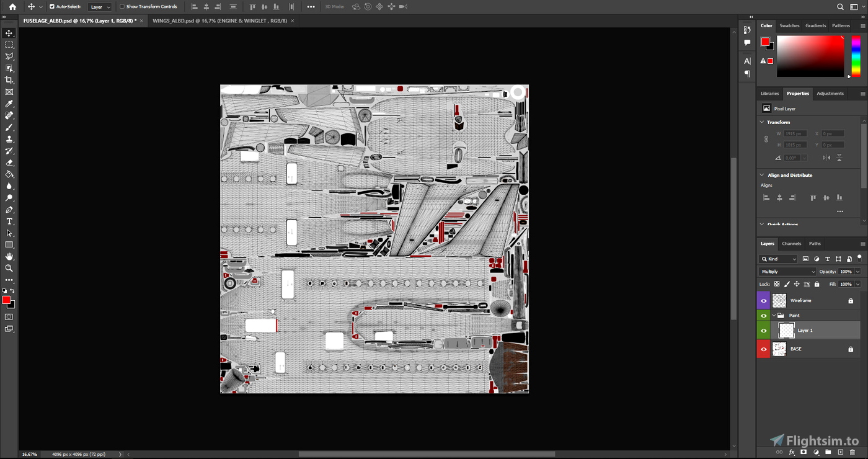Select the Polygonal Lasso tool
This screenshot has height=459, width=868.
click(x=9, y=56)
